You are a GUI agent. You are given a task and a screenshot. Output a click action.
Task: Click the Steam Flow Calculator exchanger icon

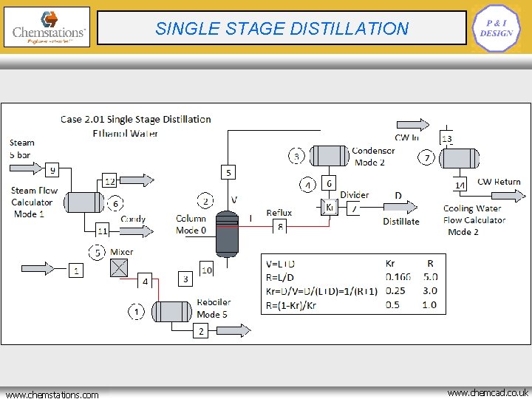tap(84, 202)
